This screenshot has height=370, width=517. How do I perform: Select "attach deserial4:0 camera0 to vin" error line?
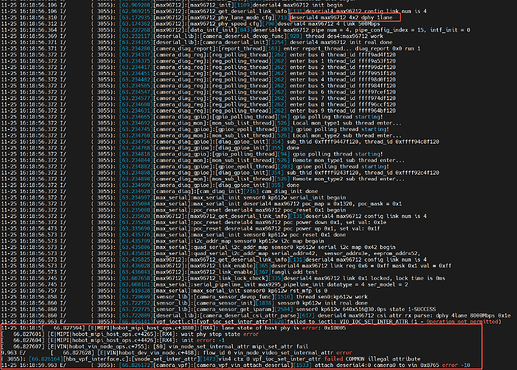[235, 365]
